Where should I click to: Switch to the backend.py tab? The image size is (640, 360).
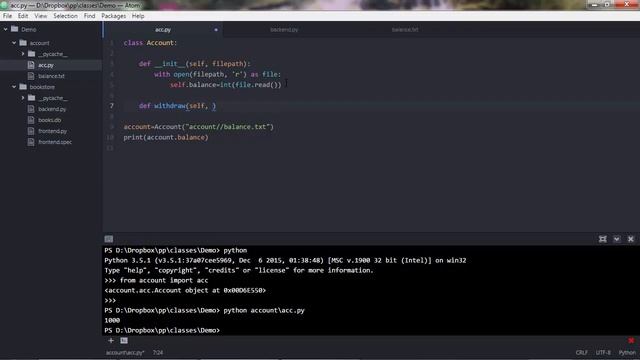(x=284, y=29)
